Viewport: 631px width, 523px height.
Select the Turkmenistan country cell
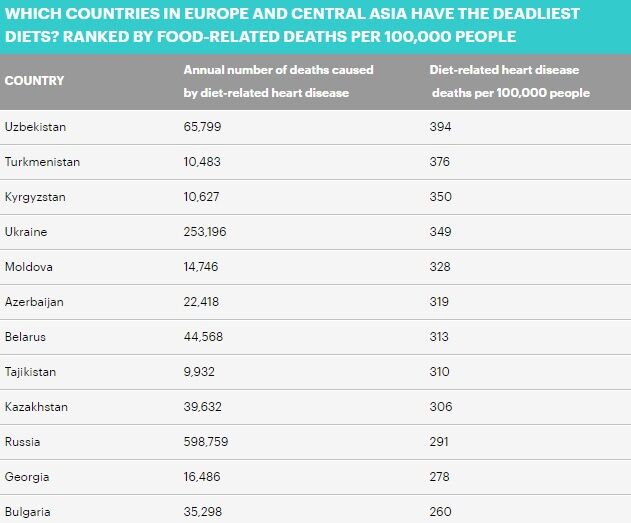click(x=42, y=162)
